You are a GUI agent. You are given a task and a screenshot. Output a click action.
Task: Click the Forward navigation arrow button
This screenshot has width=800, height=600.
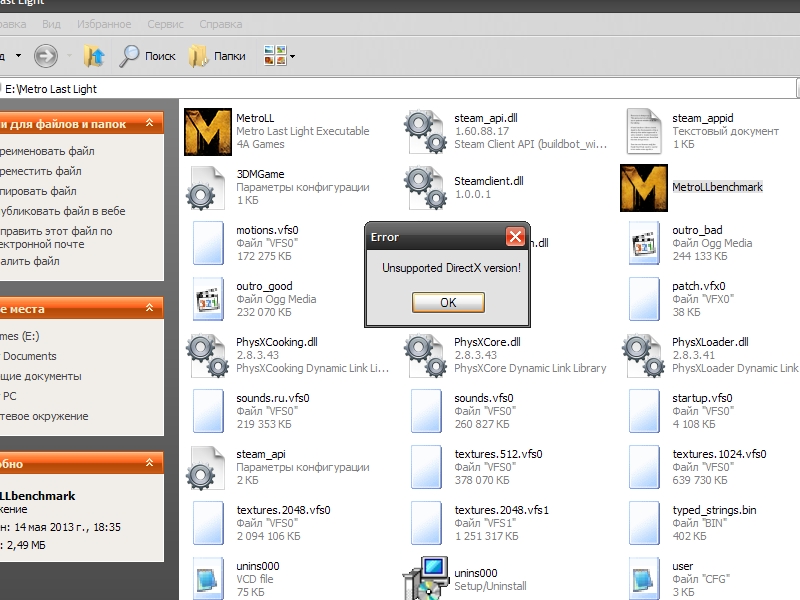[46, 56]
